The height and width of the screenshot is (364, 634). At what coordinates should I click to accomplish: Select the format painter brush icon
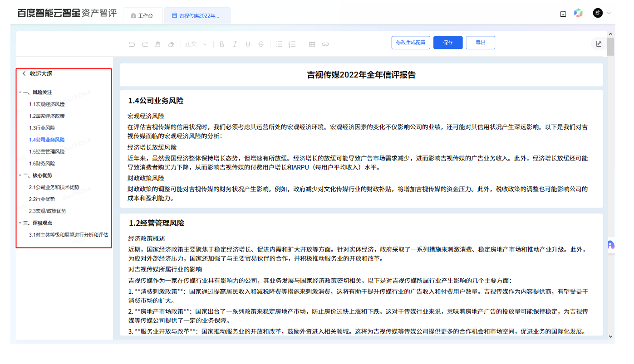click(x=158, y=44)
